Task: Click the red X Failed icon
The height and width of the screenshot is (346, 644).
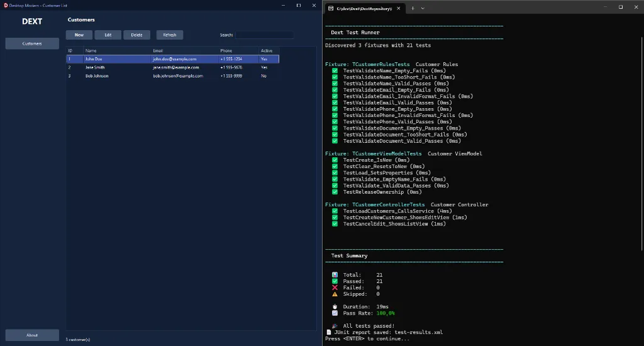Action: [335, 287]
